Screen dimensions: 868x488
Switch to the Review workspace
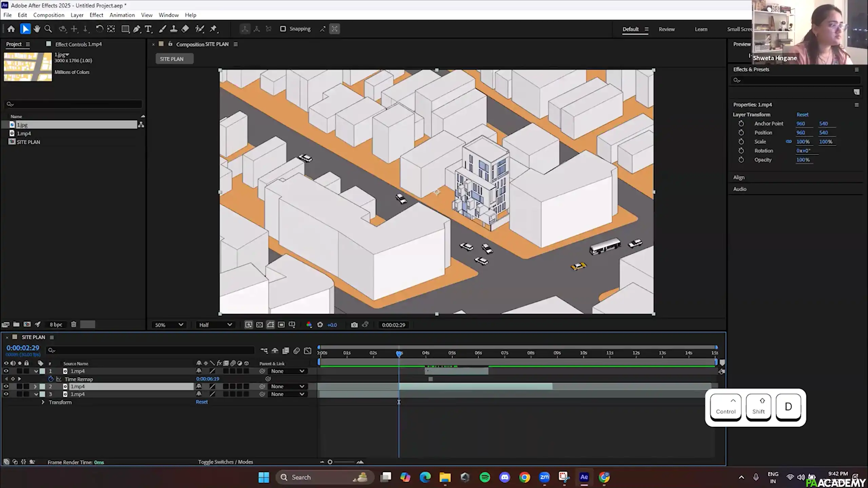[x=667, y=29]
